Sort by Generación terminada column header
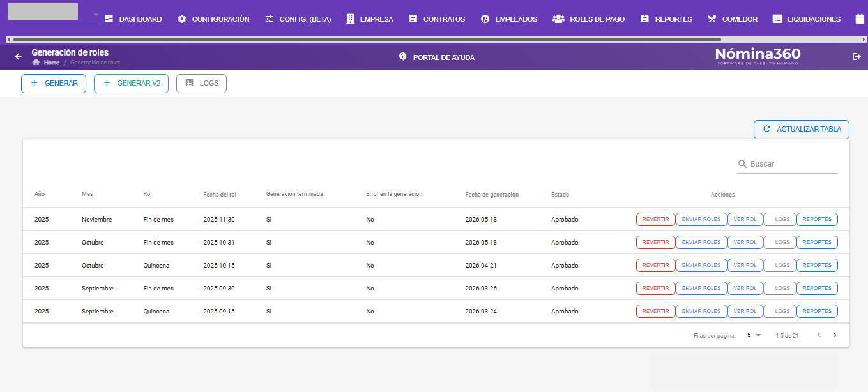The height and width of the screenshot is (392, 868). (294, 194)
